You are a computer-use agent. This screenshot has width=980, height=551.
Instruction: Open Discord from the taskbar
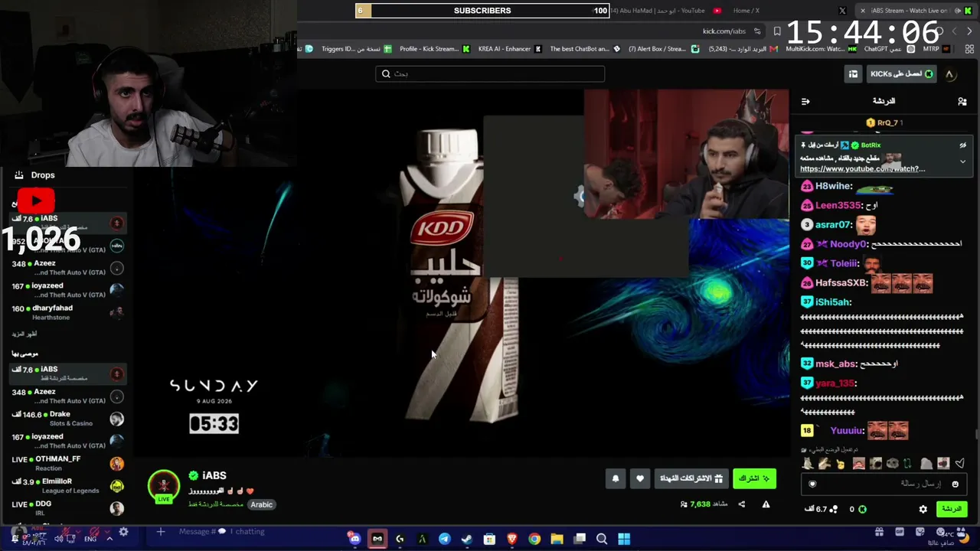(354, 539)
